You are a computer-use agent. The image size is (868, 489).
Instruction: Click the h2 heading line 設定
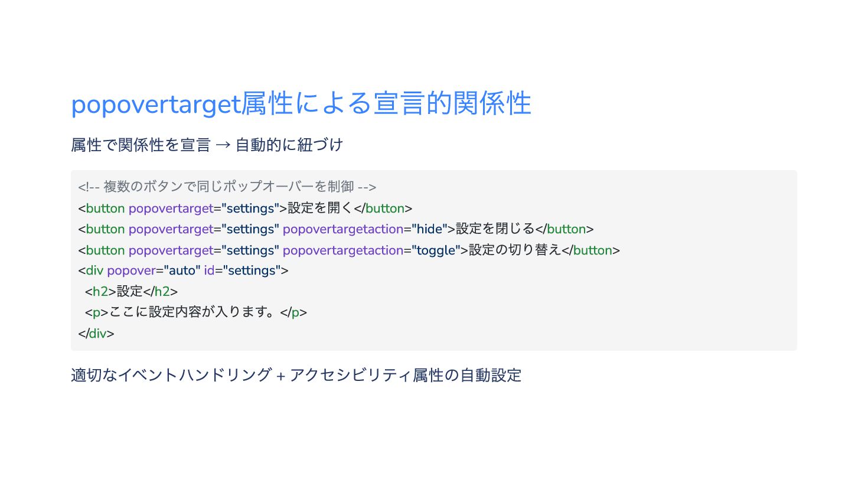click(130, 291)
